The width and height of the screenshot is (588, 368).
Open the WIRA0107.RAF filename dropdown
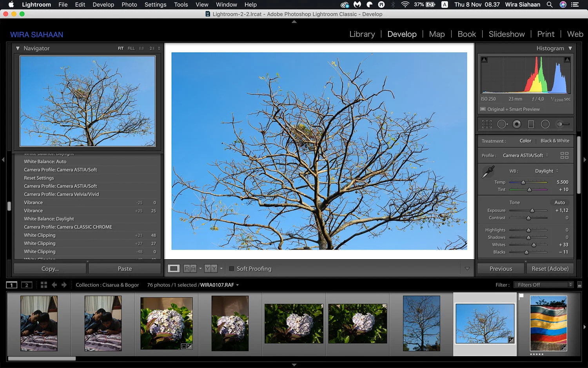[219, 285]
